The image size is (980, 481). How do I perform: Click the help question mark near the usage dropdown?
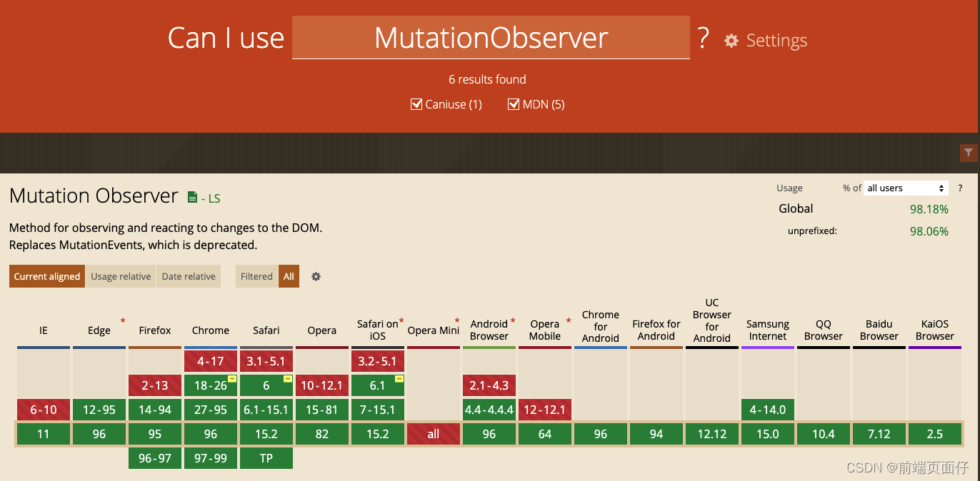tap(960, 188)
